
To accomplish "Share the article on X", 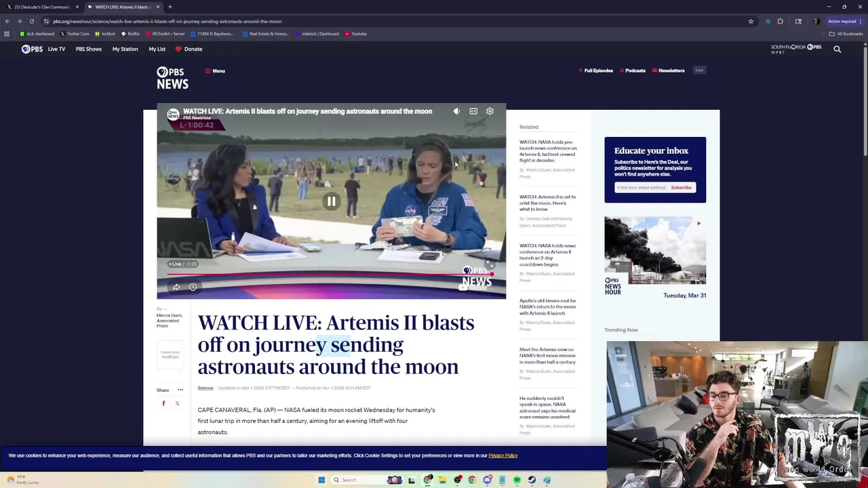I will pyautogui.click(x=177, y=403).
